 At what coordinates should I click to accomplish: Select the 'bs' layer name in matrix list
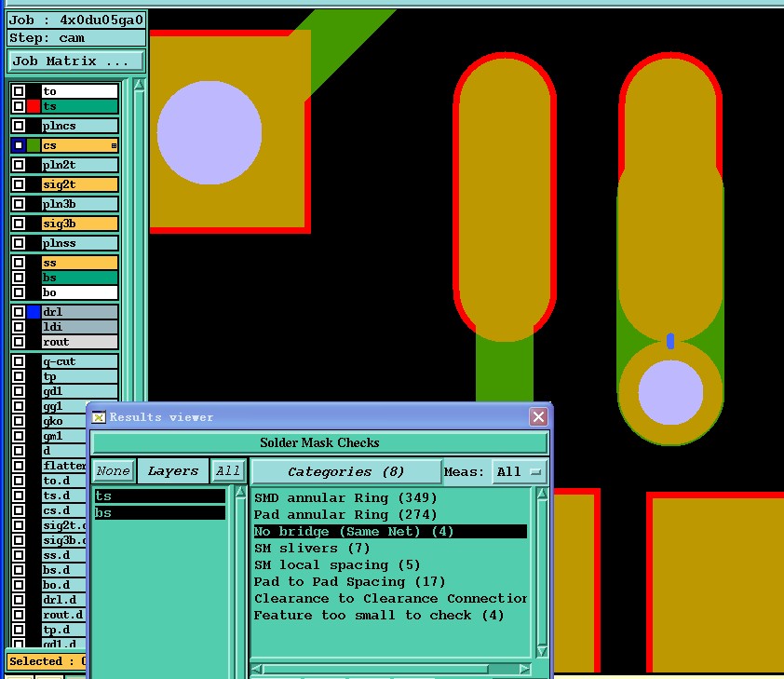80,278
